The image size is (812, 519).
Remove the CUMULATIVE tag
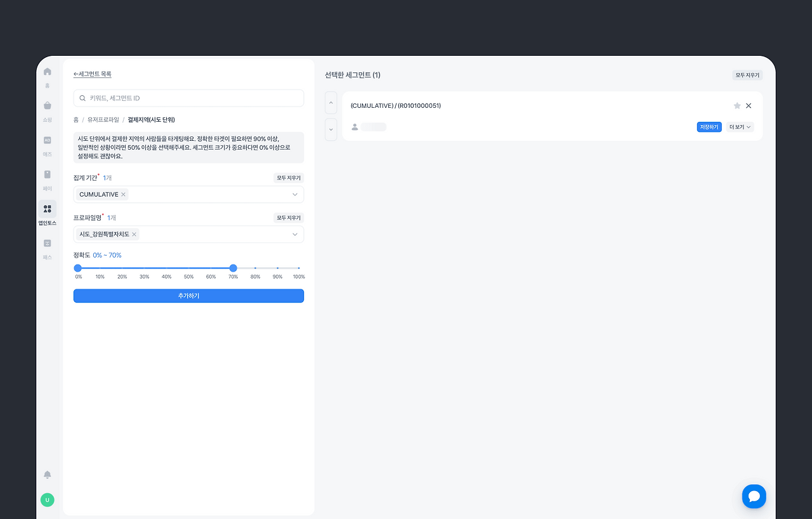tap(123, 194)
